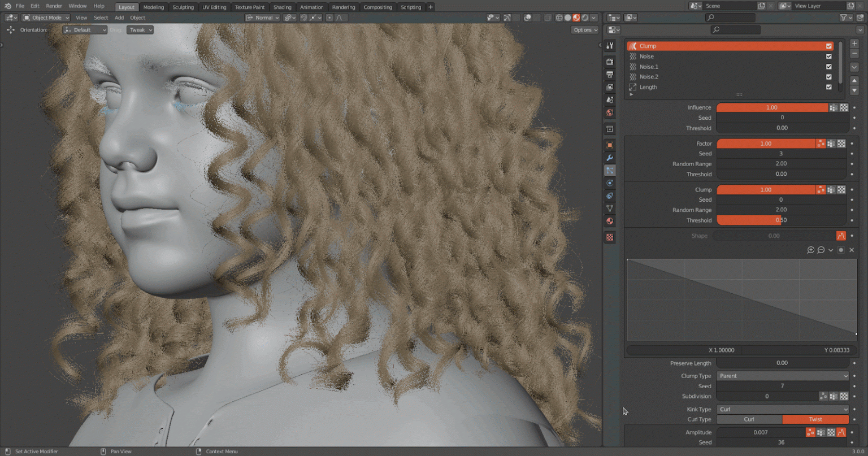
Task: Disable the Noise modifier checkbox
Action: coord(829,56)
